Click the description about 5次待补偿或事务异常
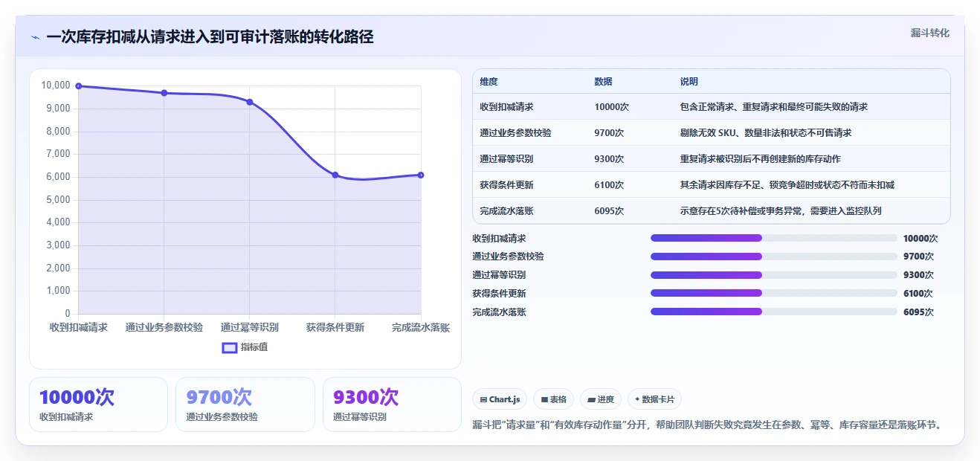Image resolution: width=980 pixels, height=461 pixels. tap(781, 211)
